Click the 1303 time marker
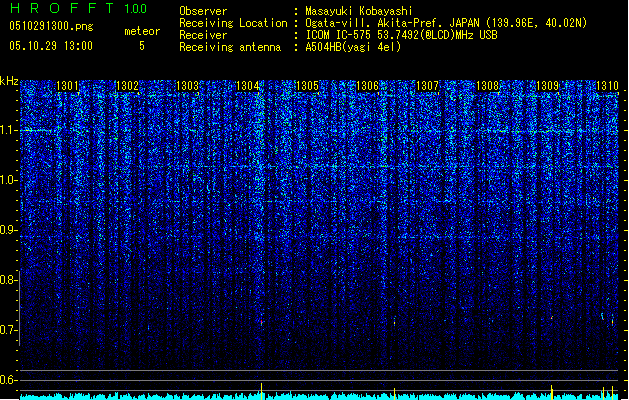Screen dimensions: 629x400 pyautogui.click(x=187, y=86)
